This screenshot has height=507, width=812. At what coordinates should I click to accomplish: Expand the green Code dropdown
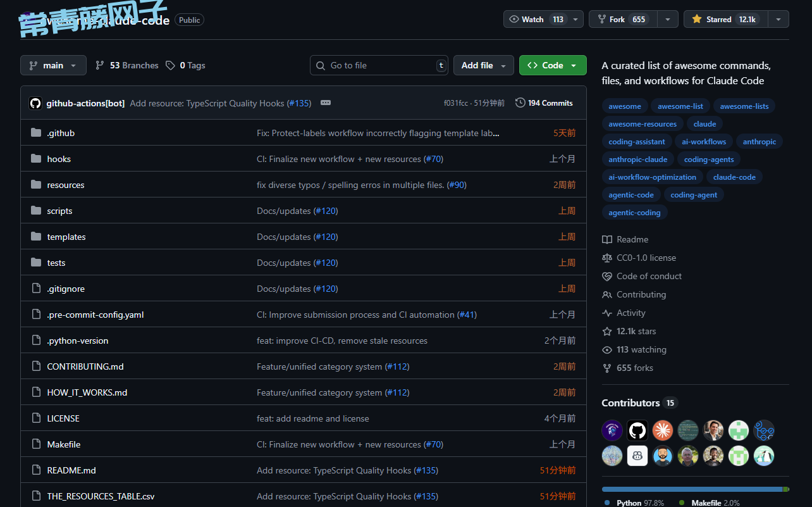[x=553, y=65]
